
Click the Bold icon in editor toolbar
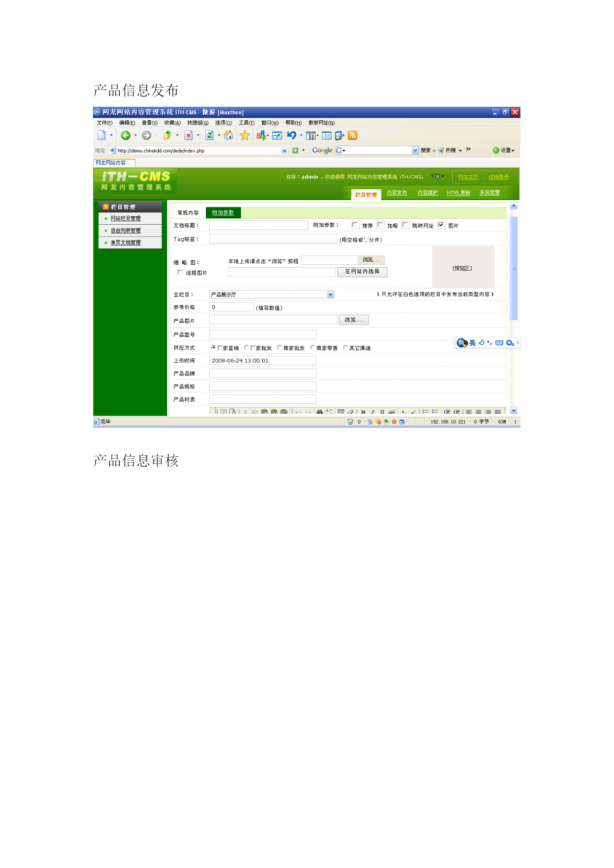(x=363, y=412)
